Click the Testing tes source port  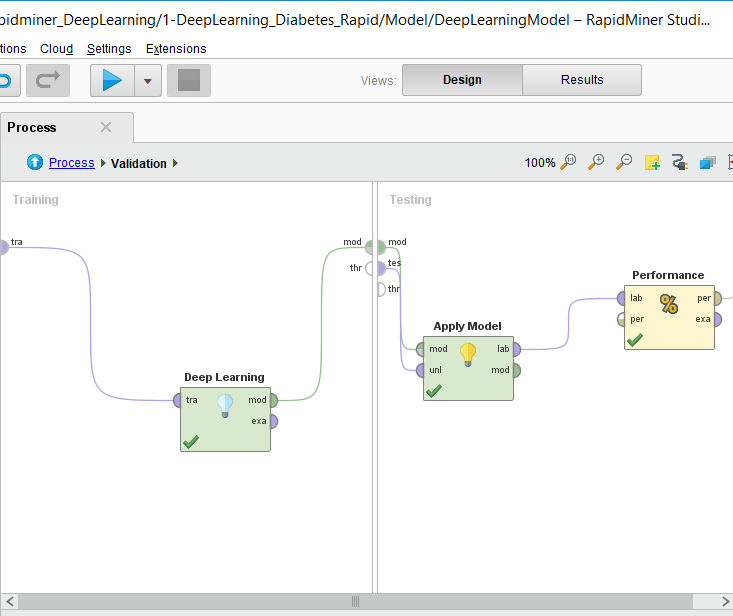tap(381, 268)
